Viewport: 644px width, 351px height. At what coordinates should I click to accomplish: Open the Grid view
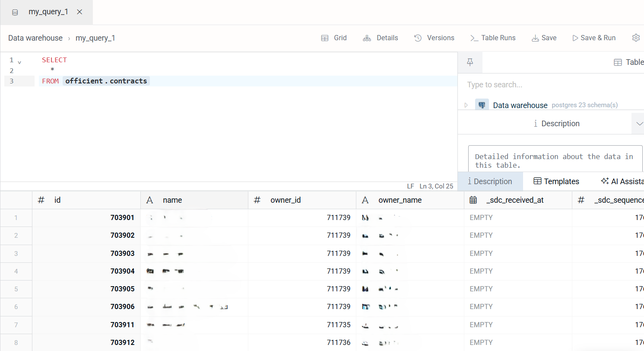coord(334,38)
